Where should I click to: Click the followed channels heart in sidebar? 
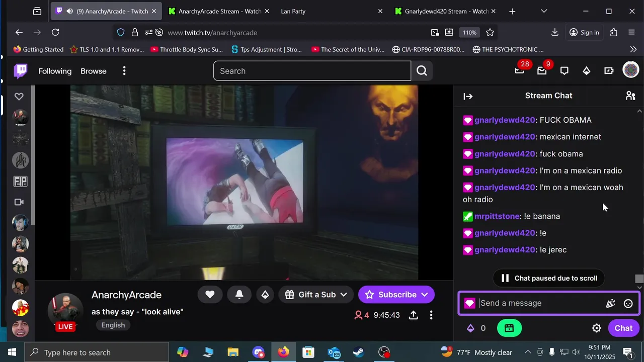[19, 96]
